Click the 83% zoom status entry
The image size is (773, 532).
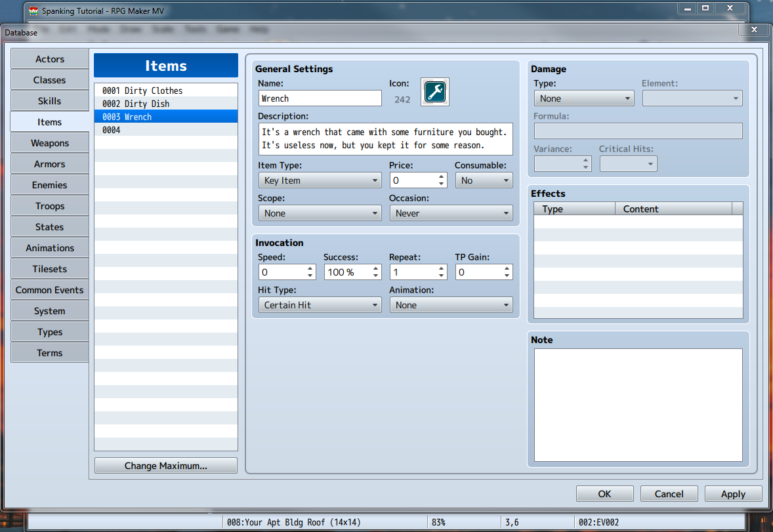tap(438, 522)
